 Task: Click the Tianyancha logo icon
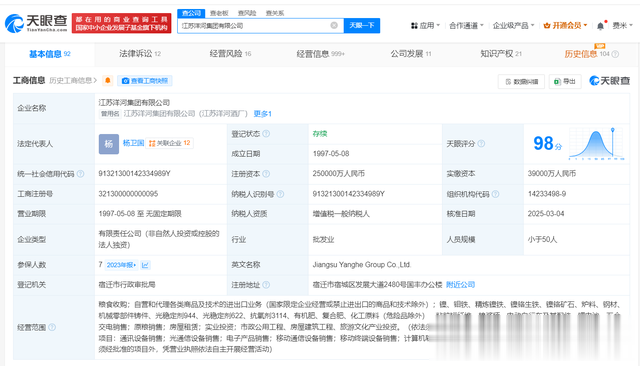point(15,24)
